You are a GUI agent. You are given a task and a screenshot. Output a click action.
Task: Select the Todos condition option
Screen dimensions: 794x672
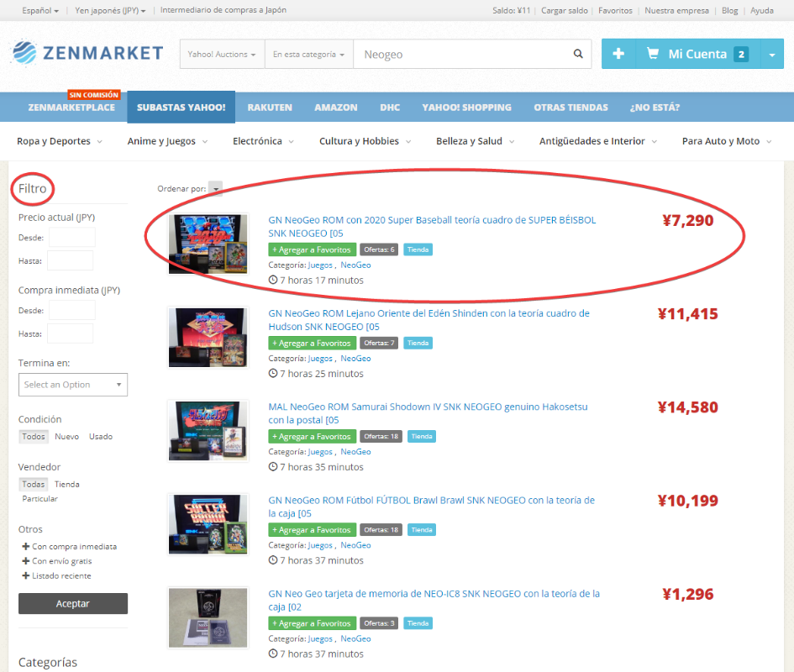[x=34, y=437]
